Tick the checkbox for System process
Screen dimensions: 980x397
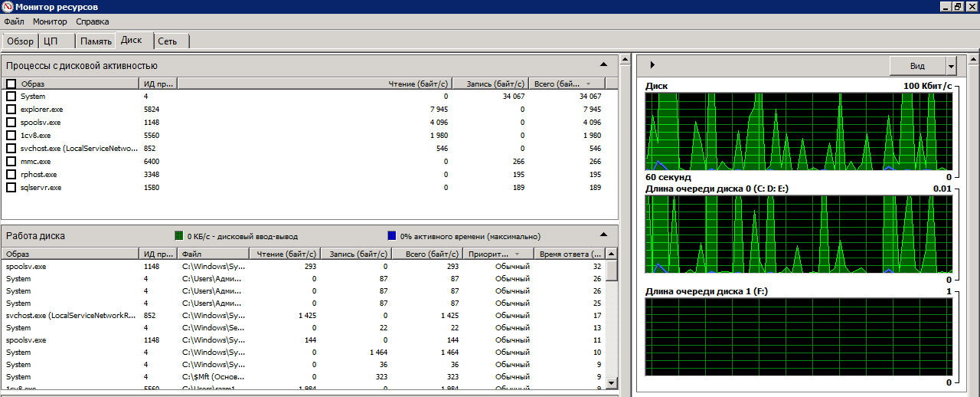11,97
